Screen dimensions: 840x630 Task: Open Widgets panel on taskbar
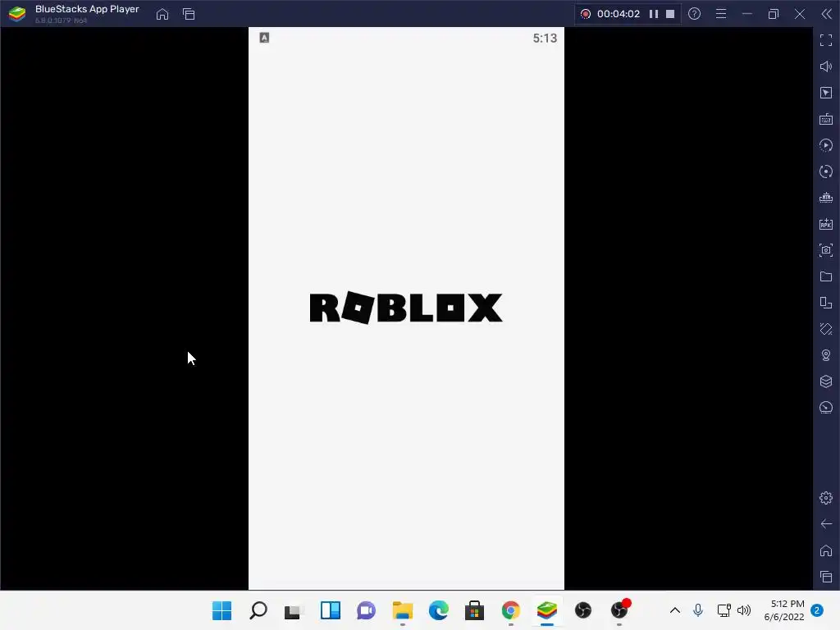[330, 610]
